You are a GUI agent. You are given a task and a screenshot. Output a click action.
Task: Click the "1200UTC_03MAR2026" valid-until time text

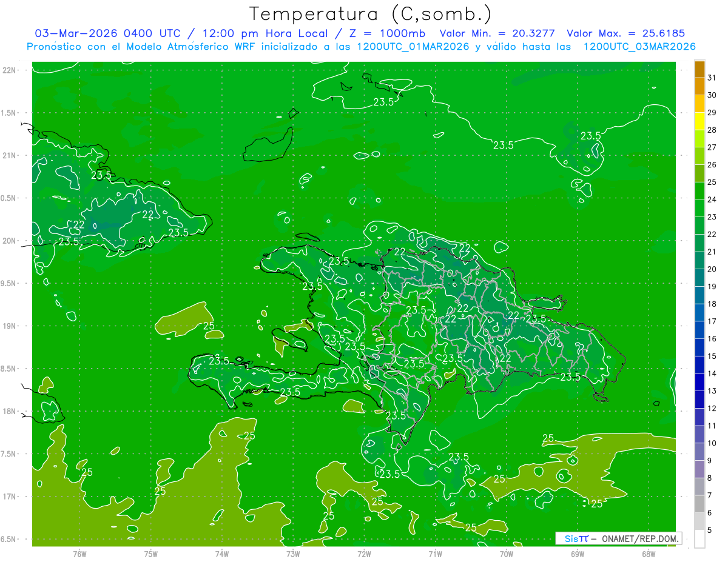(x=639, y=47)
